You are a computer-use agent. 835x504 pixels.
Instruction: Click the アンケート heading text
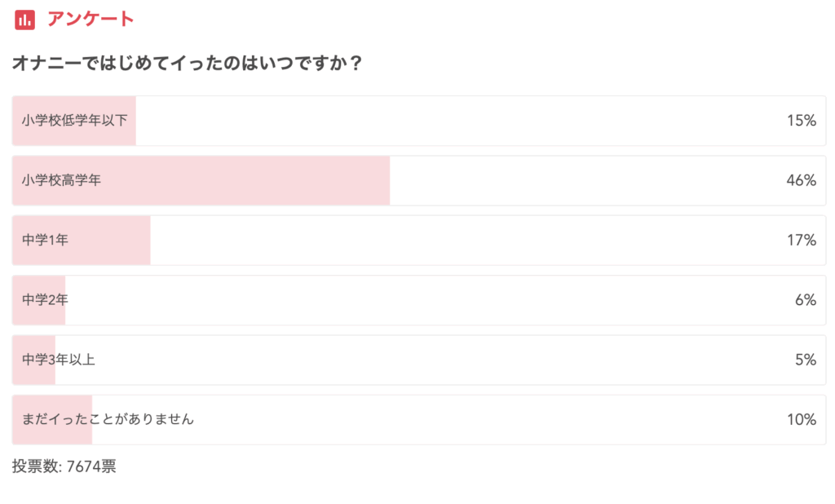point(91,20)
